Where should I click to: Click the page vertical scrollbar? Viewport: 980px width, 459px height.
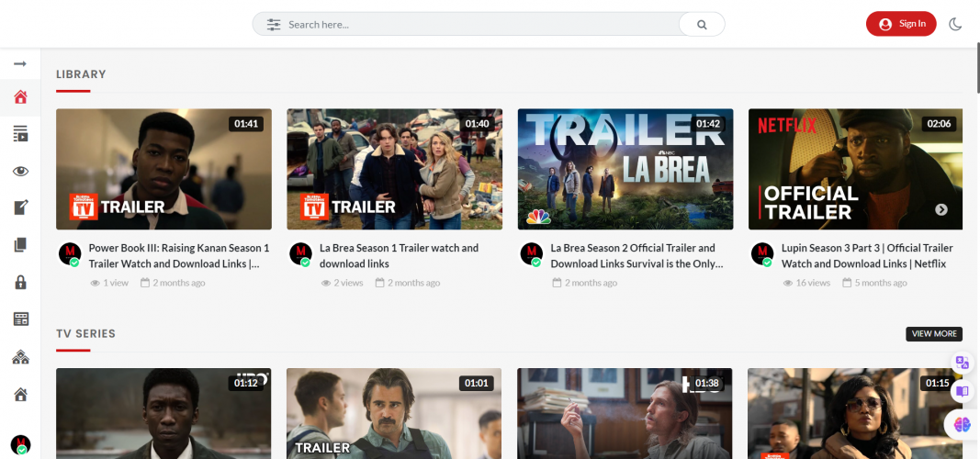click(x=977, y=69)
